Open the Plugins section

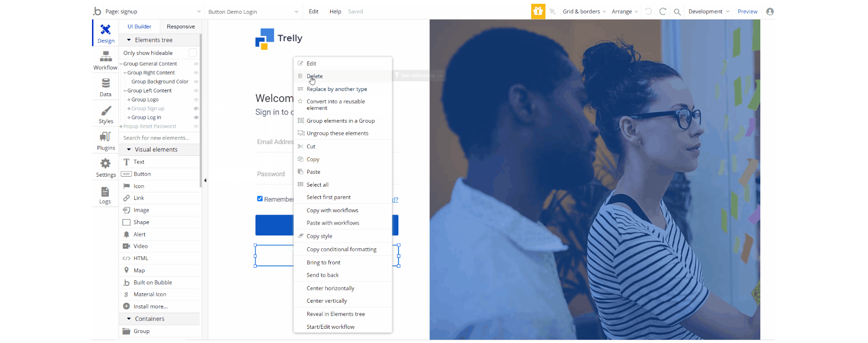coord(105,141)
